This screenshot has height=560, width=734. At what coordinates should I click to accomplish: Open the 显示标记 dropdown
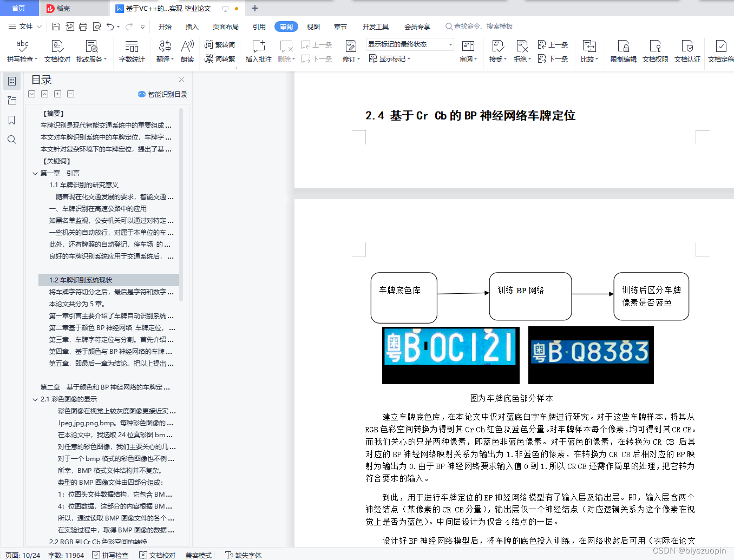[390, 58]
